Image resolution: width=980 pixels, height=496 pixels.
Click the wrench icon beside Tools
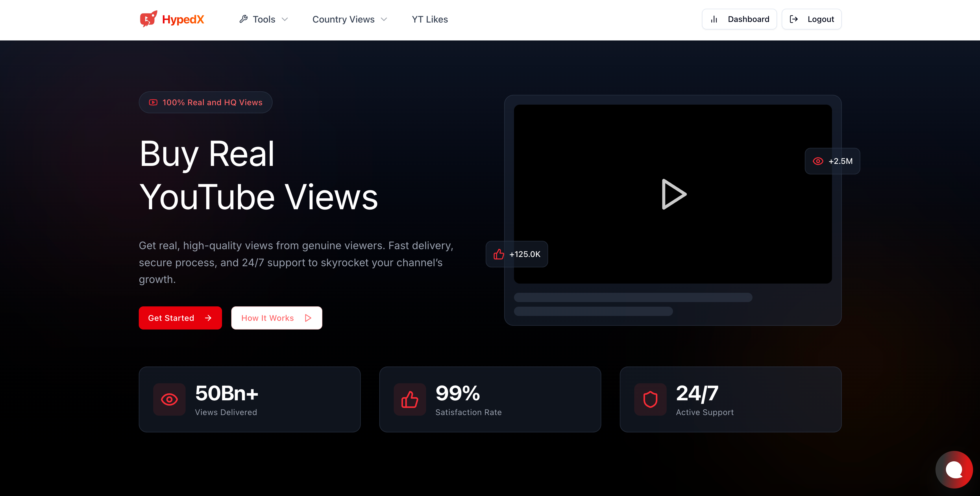(x=243, y=19)
